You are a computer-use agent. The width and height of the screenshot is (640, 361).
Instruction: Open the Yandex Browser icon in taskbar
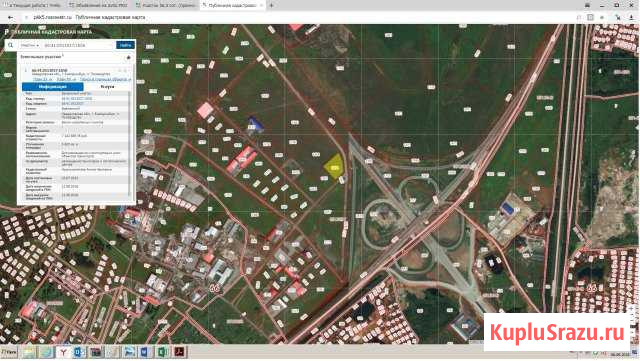(x=63, y=352)
